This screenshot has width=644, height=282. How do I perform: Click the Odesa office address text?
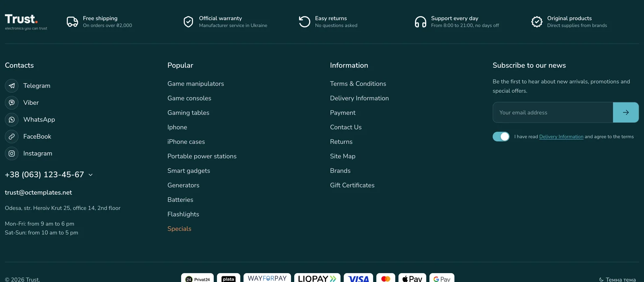pos(62,208)
